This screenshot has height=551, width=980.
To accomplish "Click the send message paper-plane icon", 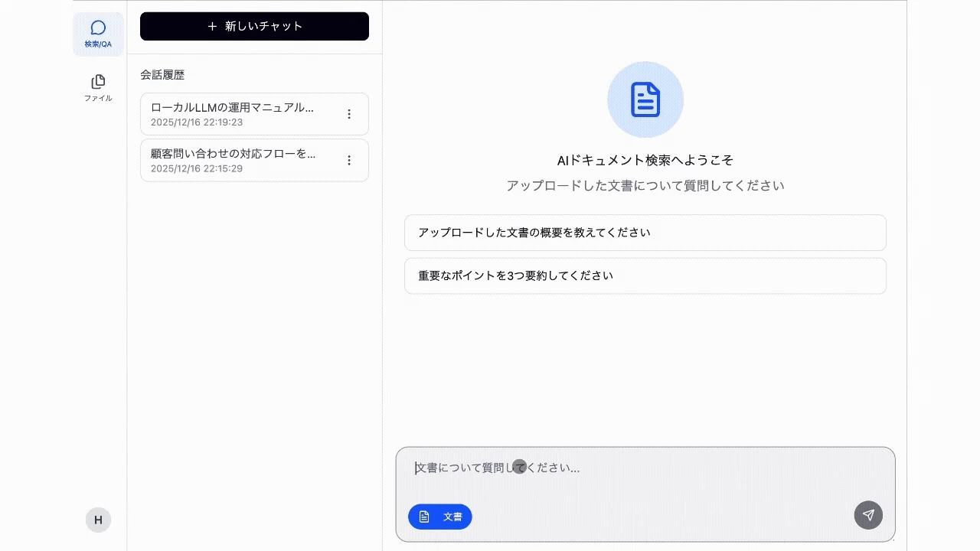I will (x=868, y=515).
